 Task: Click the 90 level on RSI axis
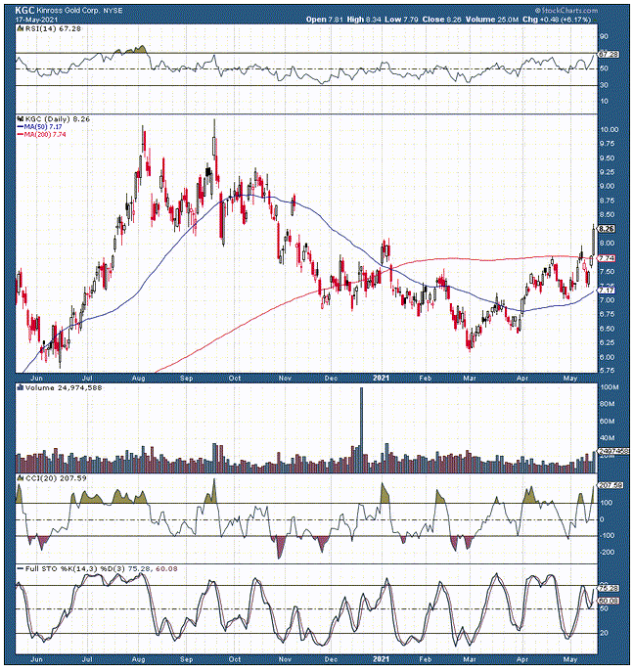pos(604,37)
